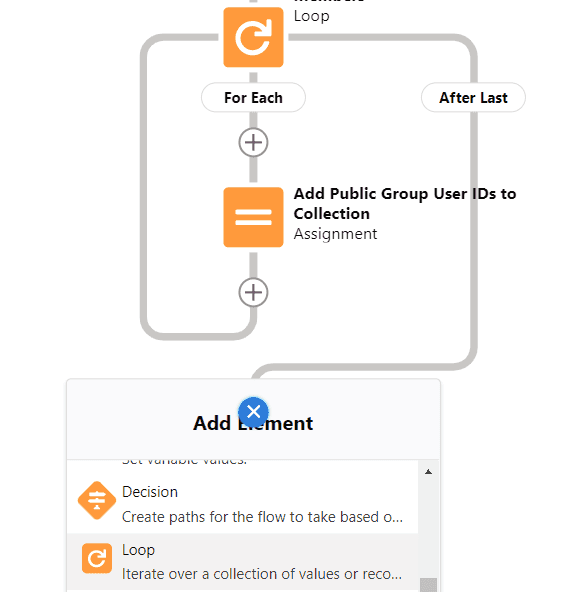Select the After Last connector label

(x=473, y=97)
